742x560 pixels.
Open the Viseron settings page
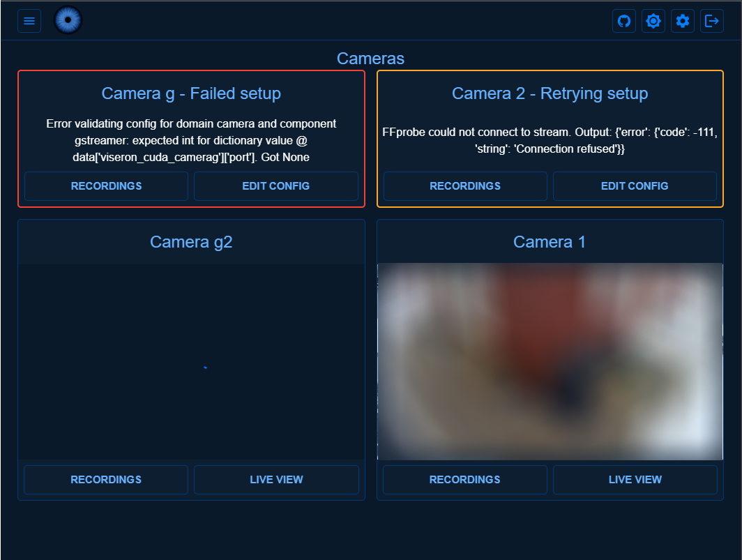click(x=683, y=21)
